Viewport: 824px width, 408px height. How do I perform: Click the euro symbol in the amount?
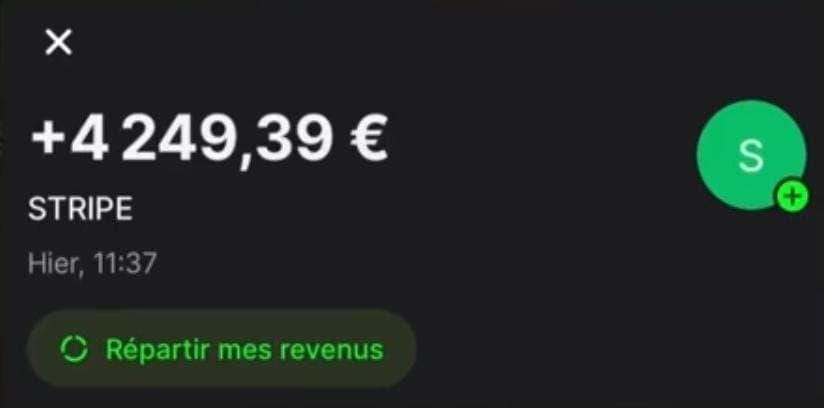368,137
